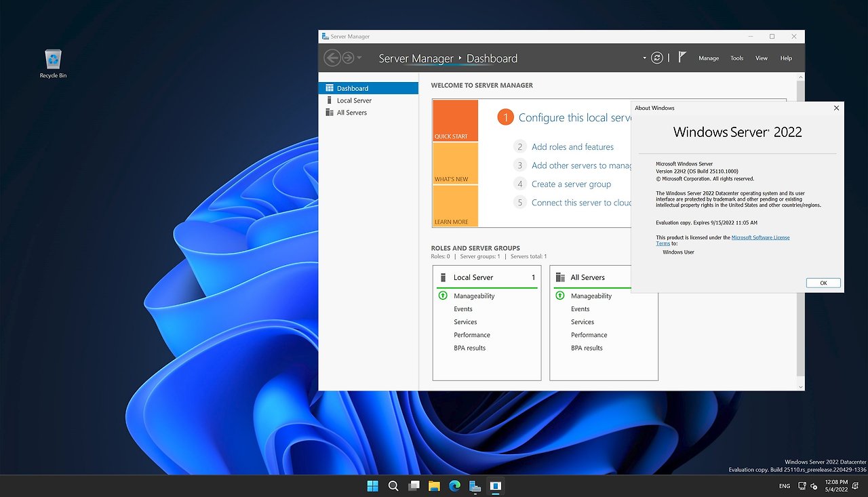Viewport: 868px width, 497px height.
Task: Click Local Server Manageability status icon
Action: pos(443,296)
